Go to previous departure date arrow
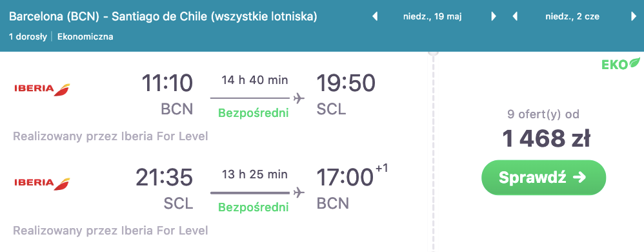 (x=374, y=16)
